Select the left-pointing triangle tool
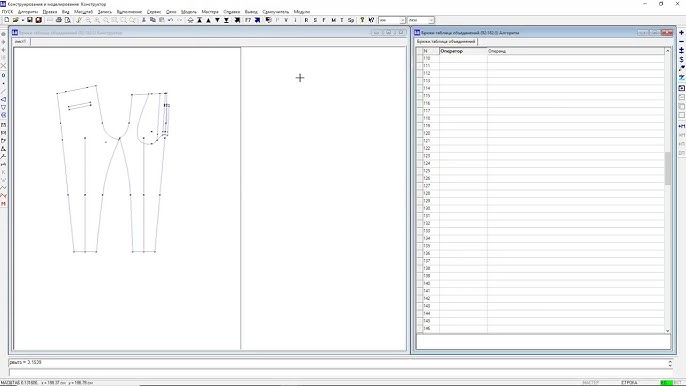This screenshot has height=386, width=686. click(x=4, y=99)
